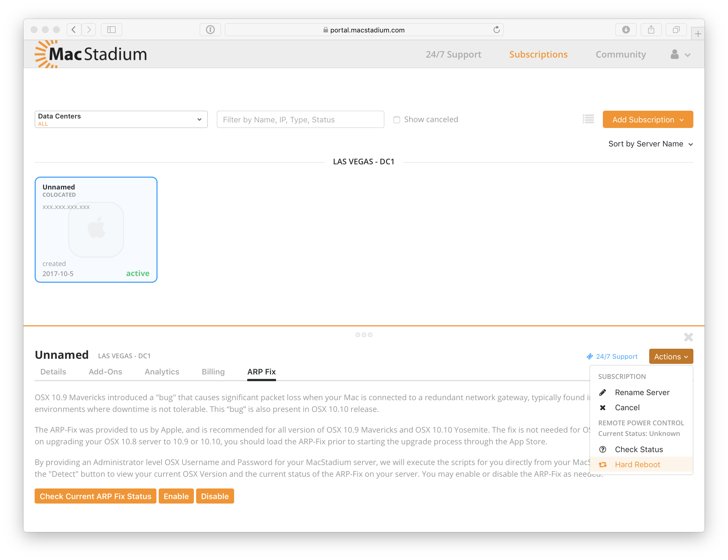
Task: Select Check Status menu entry
Action: [641, 449]
